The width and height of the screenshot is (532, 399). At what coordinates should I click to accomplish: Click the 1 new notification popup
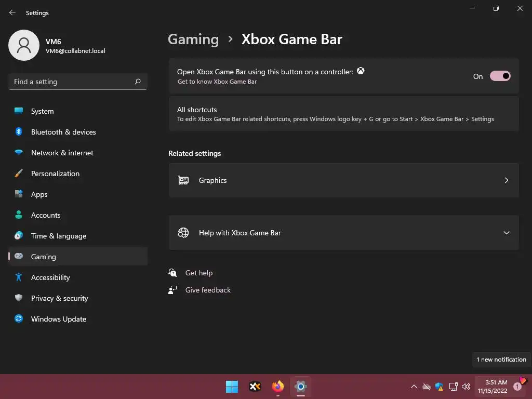coord(501,360)
